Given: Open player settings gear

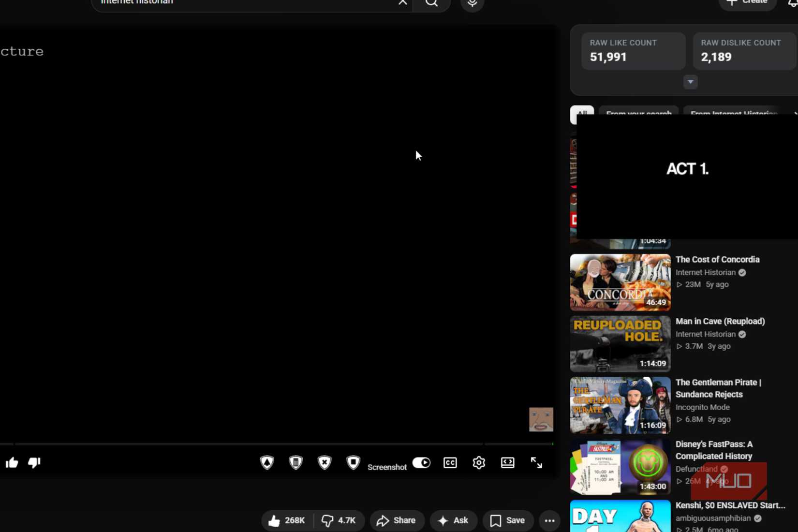Looking at the screenshot, I should 479,463.
